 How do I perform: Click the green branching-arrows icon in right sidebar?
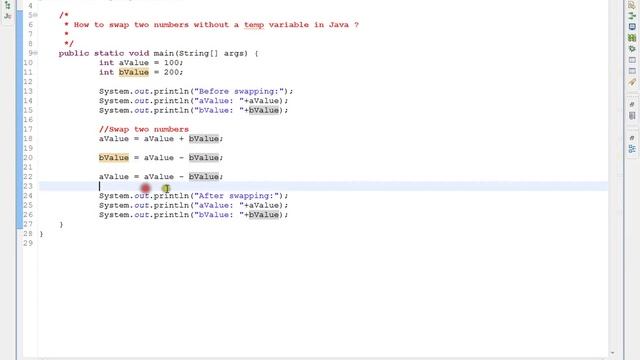632,16
